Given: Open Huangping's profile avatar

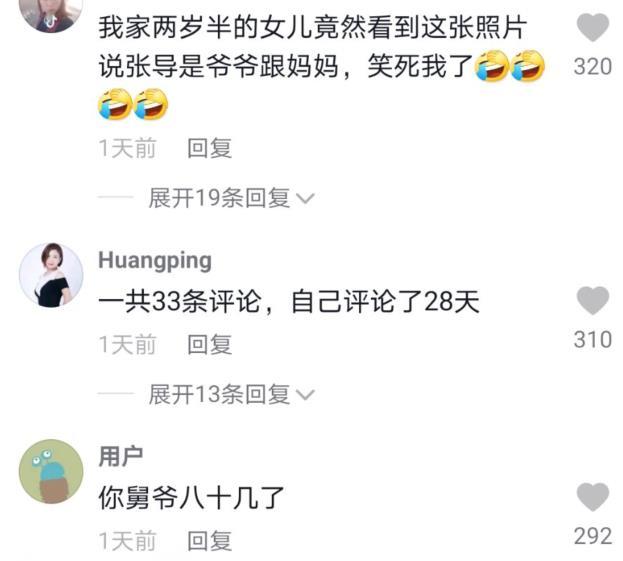Looking at the screenshot, I should 51,275.
